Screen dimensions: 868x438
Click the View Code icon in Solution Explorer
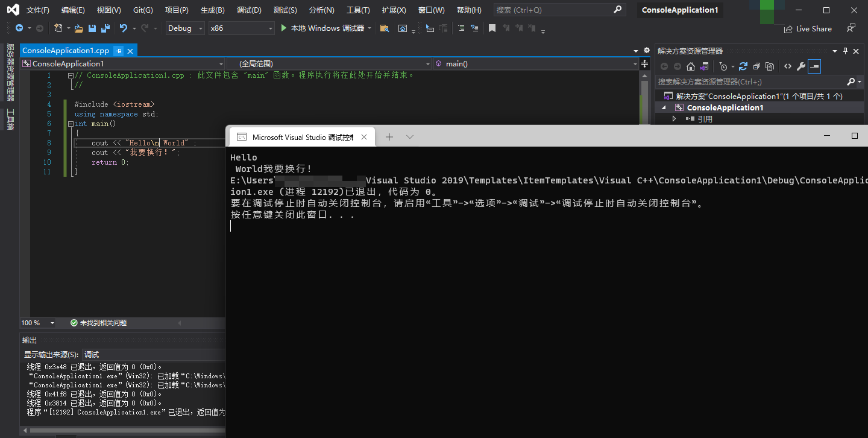787,66
